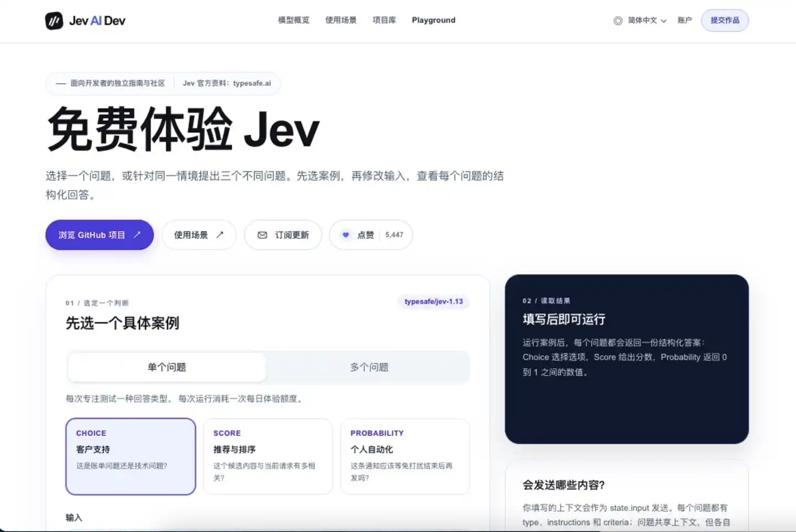Select the SCORE 推荐与排序 case card
Viewport: 796px width, 532px height.
pyautogui.click(x=268, y=456)
